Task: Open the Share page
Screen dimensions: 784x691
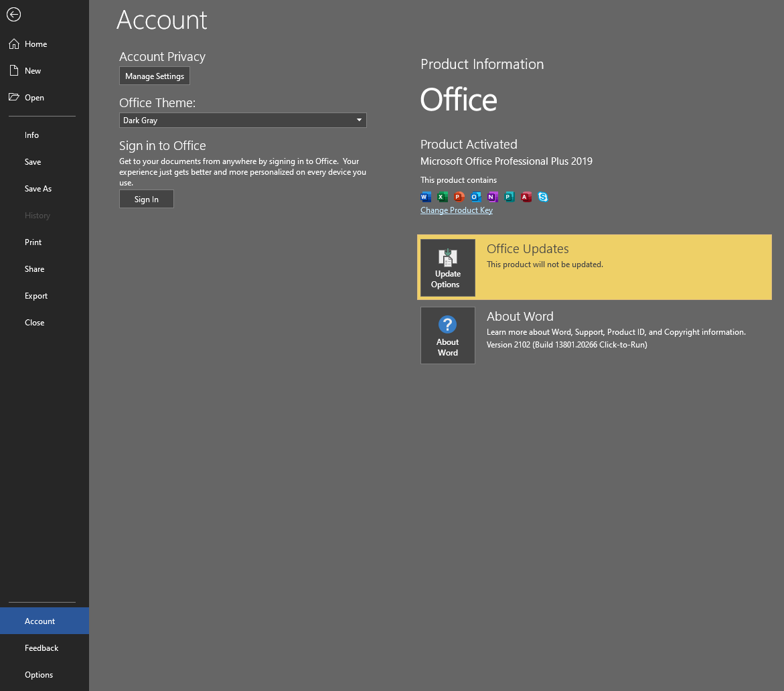Action: (x=44, y=269)
